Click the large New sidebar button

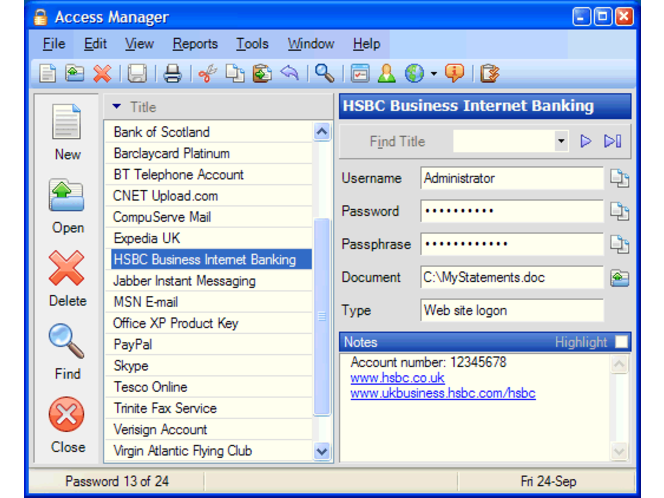coord(67,132)
